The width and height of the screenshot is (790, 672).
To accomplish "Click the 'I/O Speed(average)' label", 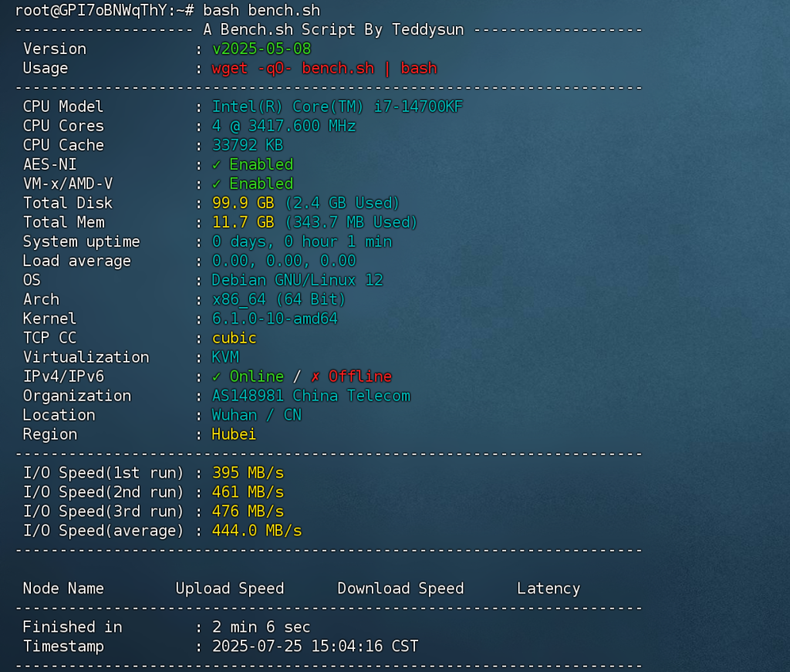I will 104,531.
